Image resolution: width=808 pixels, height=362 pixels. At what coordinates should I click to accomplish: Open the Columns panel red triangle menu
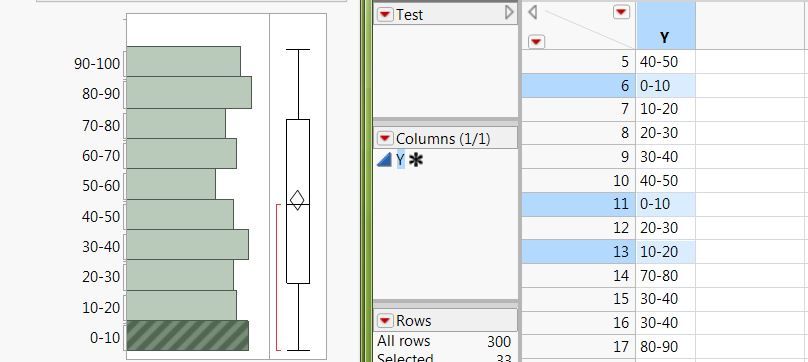384,138
